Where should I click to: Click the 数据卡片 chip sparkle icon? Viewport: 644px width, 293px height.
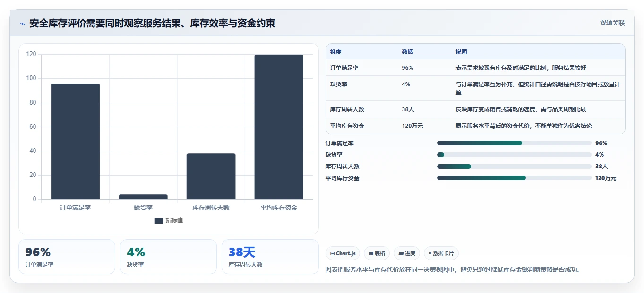click(430, 253)
